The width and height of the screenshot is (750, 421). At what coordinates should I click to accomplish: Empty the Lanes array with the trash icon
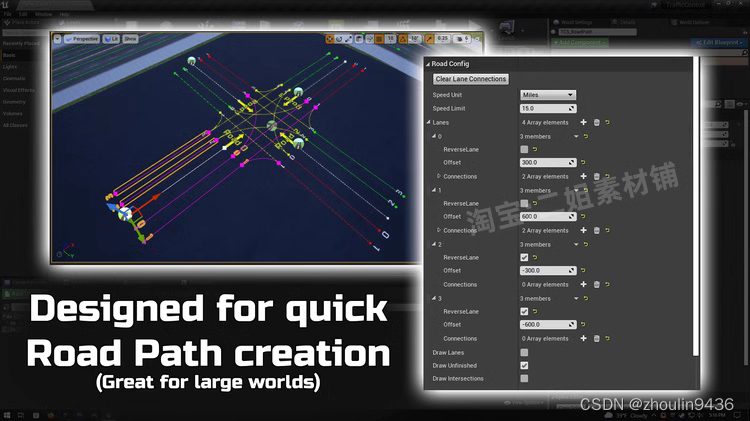pyautogui.click(x=596, y=122)
